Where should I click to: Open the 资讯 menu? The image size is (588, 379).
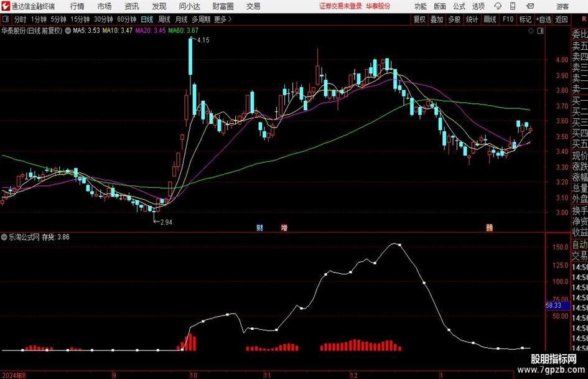132,6
